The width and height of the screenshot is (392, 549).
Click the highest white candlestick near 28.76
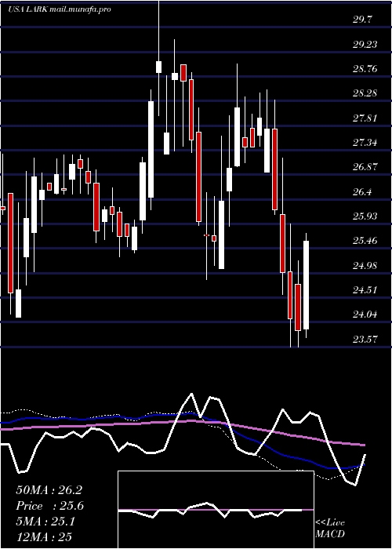[x=159, y=67]
